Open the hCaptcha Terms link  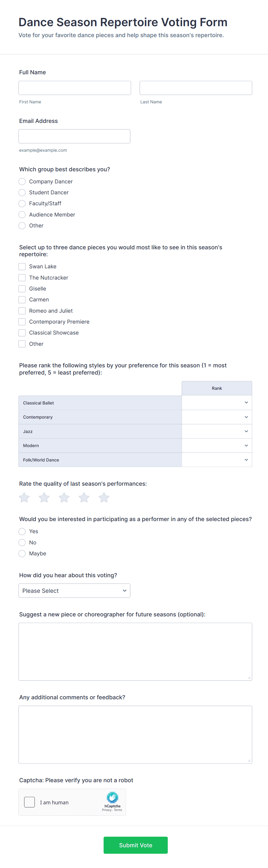point(118,810)
